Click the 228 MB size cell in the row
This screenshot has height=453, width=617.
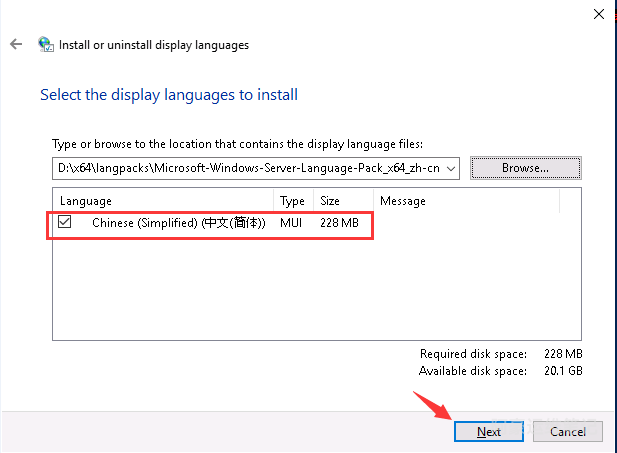point(339,224)
